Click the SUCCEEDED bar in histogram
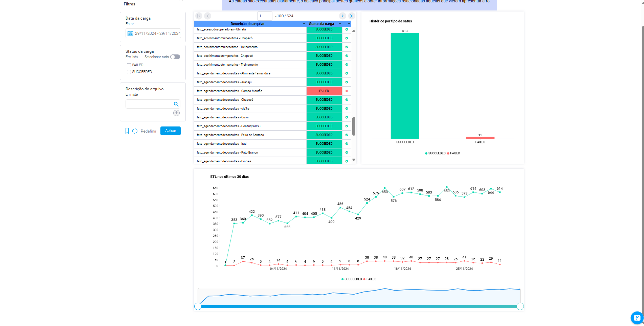Screen dimensions: 644x326 point(405,86)
